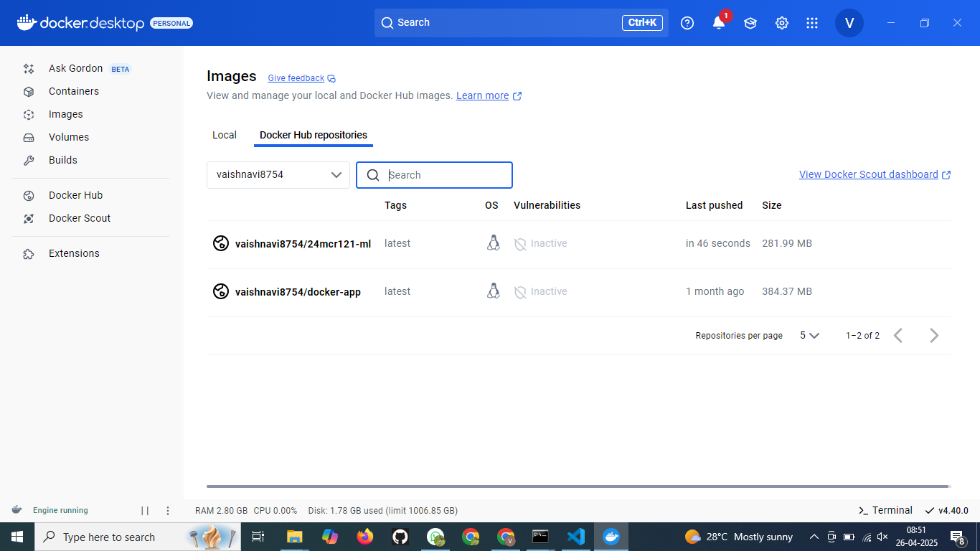Open Firefox from the taskbar
Viewport: 980px width, 551px height.
tap(365, 537)
